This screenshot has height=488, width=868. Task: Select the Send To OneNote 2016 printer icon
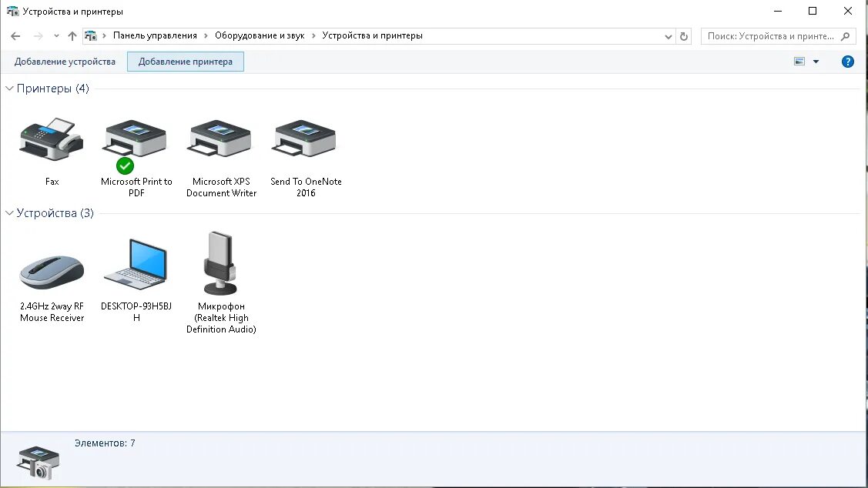coord(306,139)
